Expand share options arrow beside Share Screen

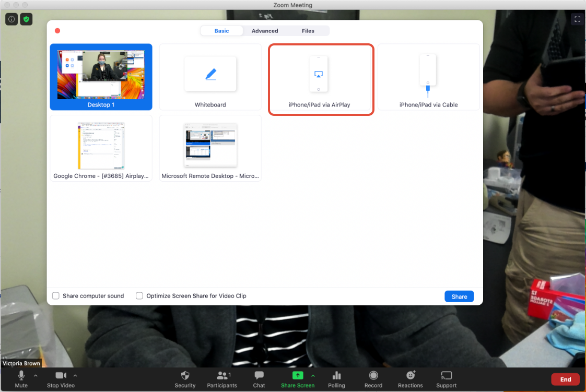pyautogui.click(x=313, y=376)
